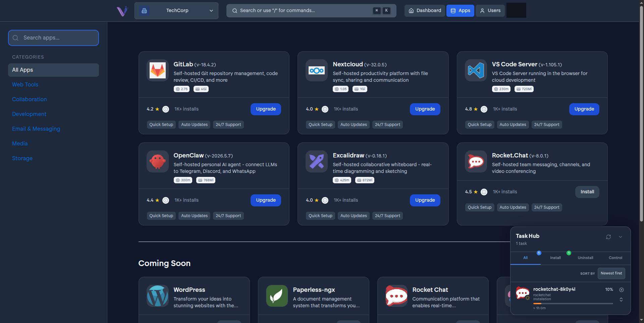This screenshot has height=323, width=644.
Task: Click the Paperless-ngx leaf app icon
Action: pyautogui.click(x=277, y=296)
